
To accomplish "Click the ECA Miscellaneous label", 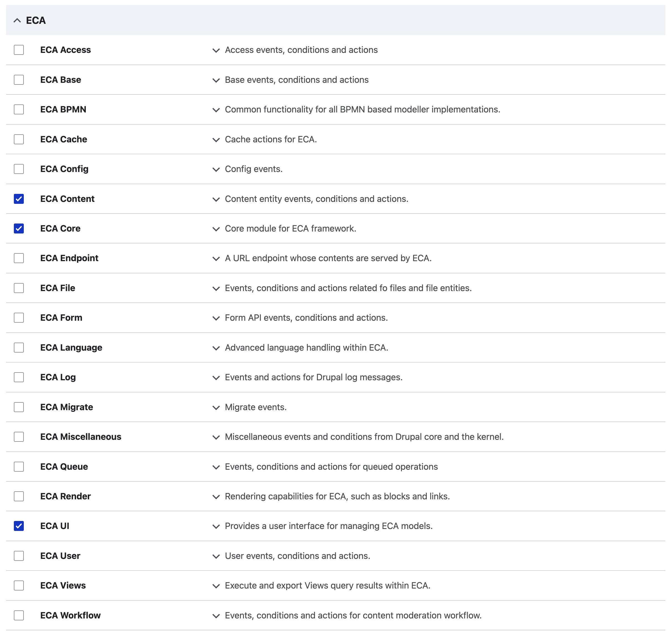I will coord(81,437).
